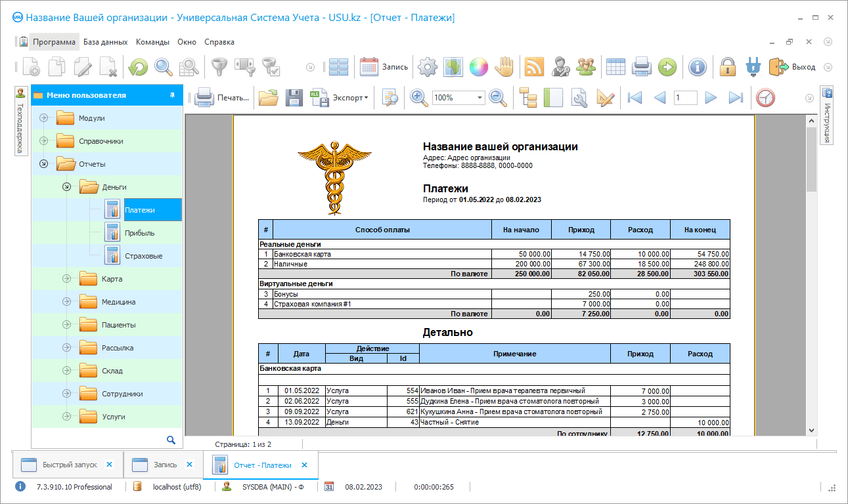848x504 pixels.
Task: Click the Выход exit button
Action: (x=793, y=66)
